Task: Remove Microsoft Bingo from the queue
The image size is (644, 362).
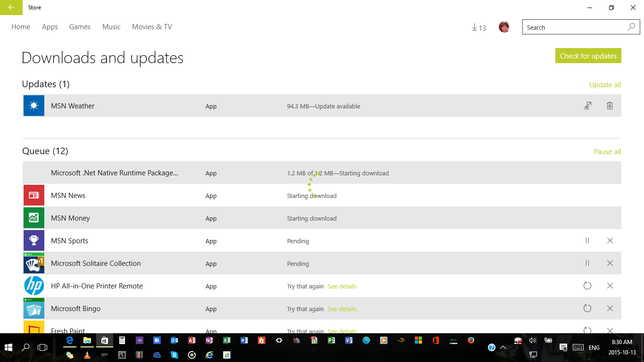Action: (610, 308)
